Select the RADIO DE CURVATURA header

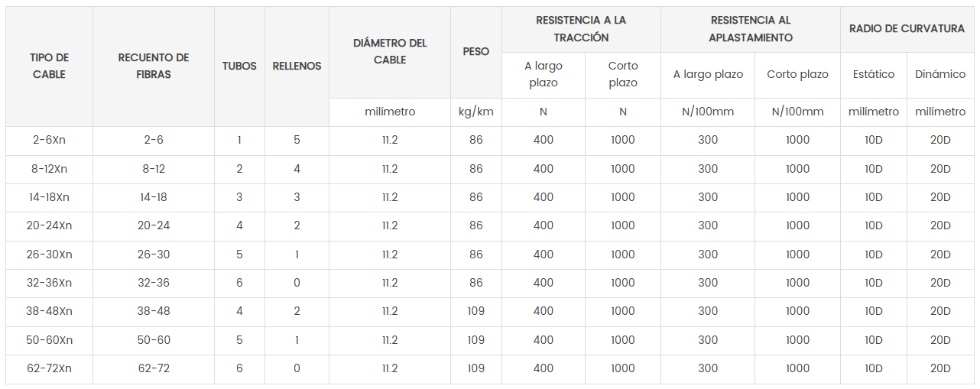pyautogui.click(x=907, y=29)
